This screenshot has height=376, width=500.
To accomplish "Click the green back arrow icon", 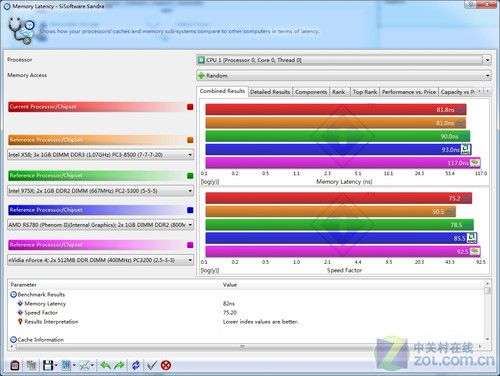I will click(x=106, y=365).
